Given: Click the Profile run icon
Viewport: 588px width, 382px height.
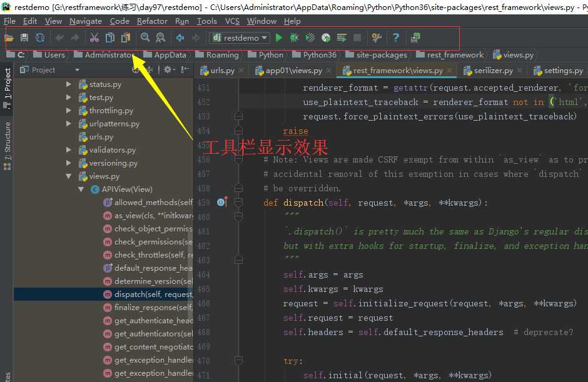Looking at the screenshot, I should pyautogui.click(x=326, y=38).
